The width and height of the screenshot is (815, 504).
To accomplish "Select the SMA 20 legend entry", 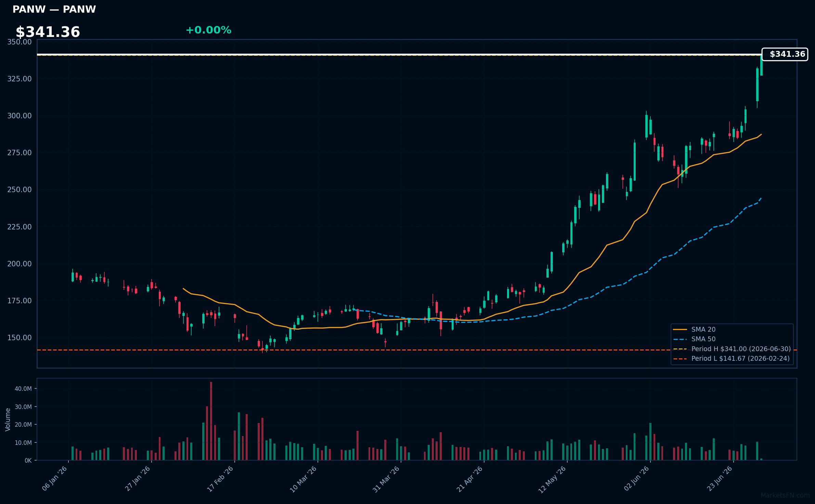I will pyautogui.click(x=695, y=329).
